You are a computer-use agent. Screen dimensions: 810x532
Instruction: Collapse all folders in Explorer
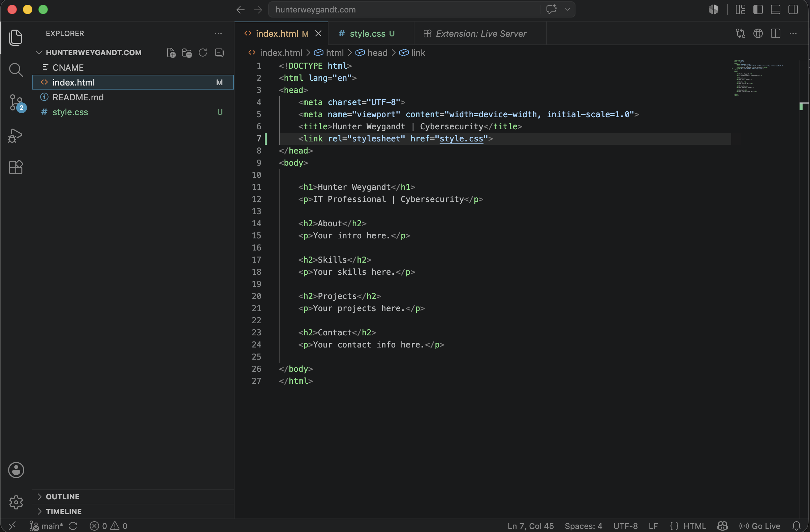pos(219,53)
